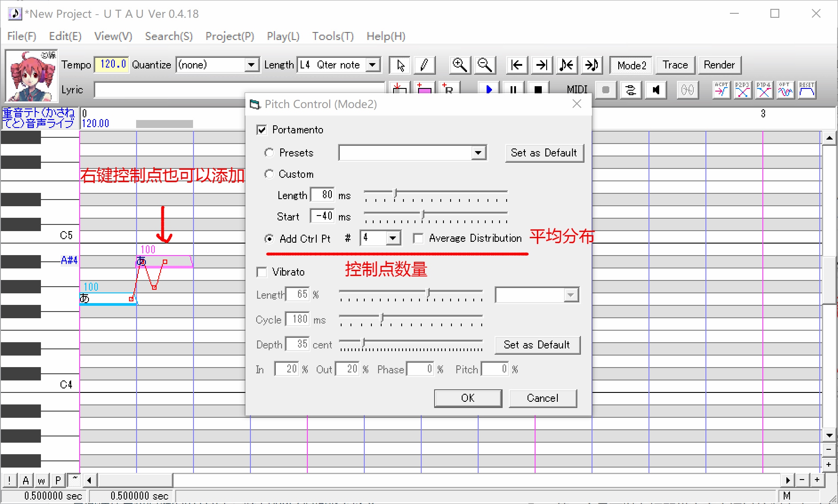
Task: Click the ACPT crossfade icon
Action: coord(721,90)
